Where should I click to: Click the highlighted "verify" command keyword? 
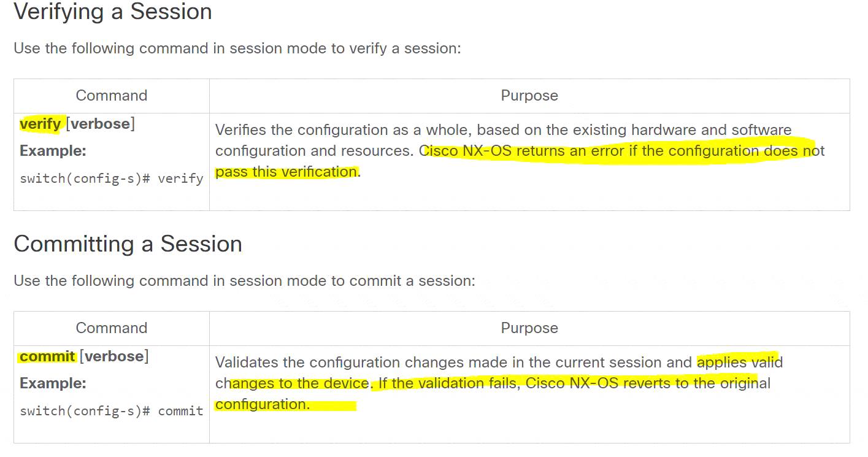pyautogui.click(x=40, y=124)
